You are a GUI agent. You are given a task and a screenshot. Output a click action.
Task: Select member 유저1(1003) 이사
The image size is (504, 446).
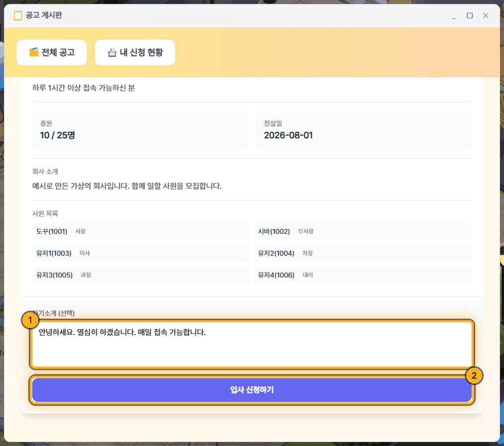(x=141, y=253)
